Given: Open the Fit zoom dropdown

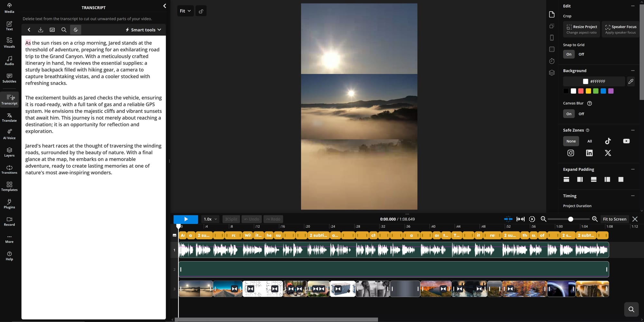Looking at the screenshot, I should tap(185, 11).
